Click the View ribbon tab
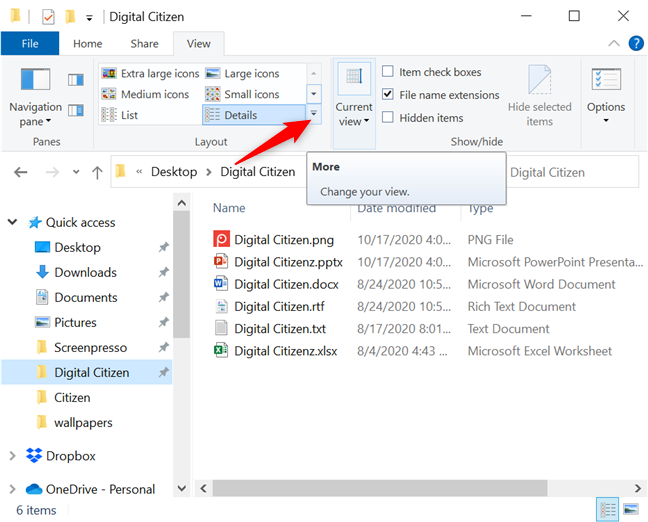This screenshot has height=522, width=648. point(199,44)
